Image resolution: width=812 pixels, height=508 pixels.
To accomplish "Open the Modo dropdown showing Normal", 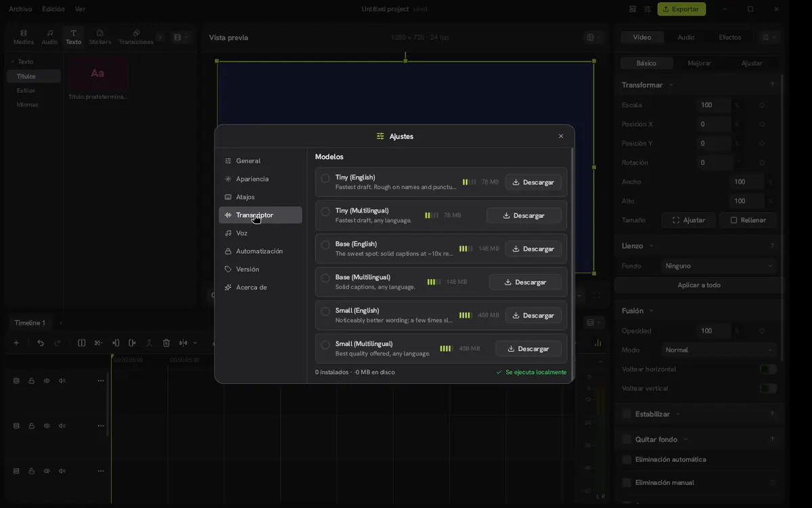I will 719,350.
